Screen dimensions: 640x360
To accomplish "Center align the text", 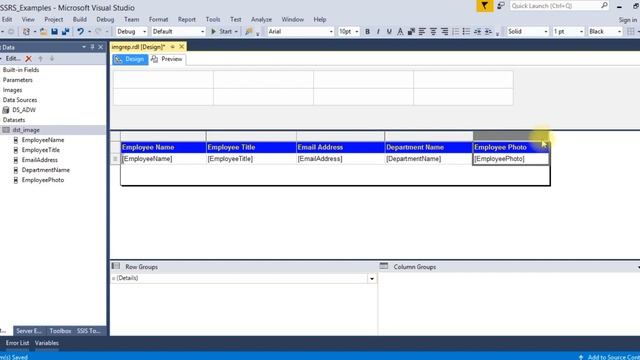I will tap(433, 31).
